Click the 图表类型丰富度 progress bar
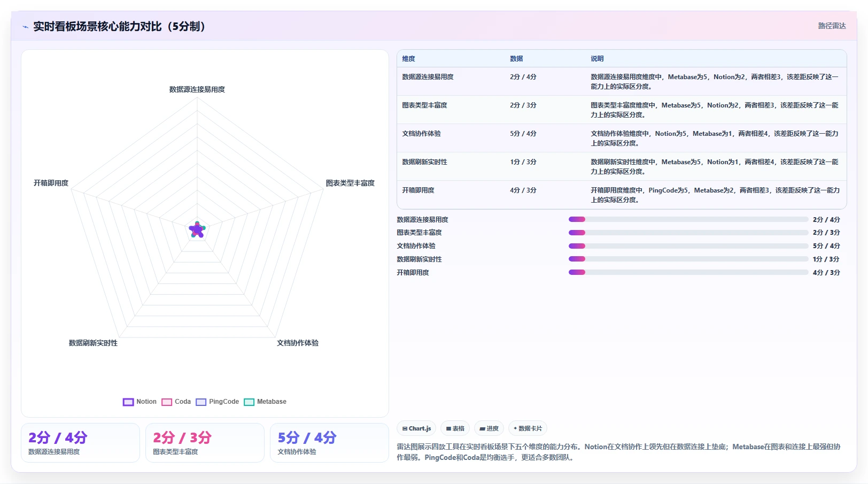This screenshot has height=484, width=868. click(x=688, y=233)
